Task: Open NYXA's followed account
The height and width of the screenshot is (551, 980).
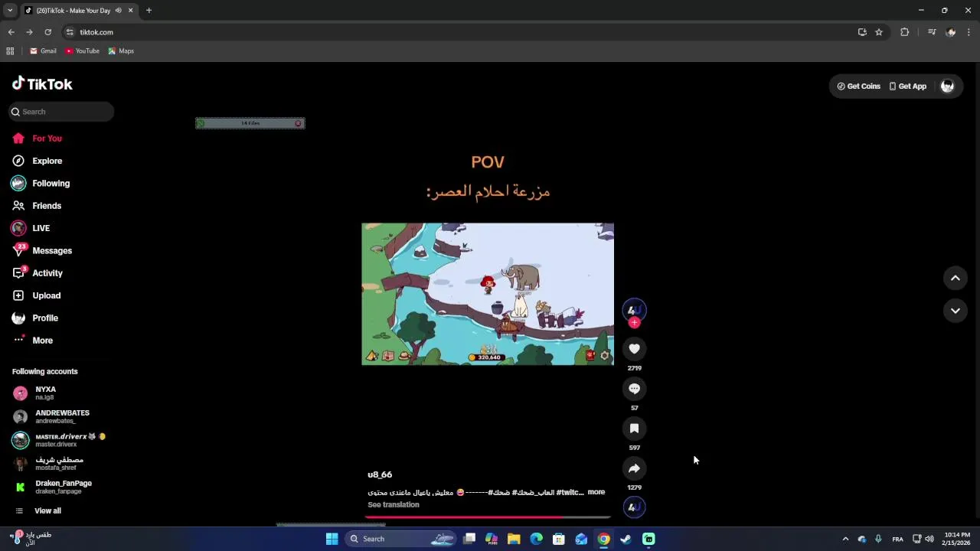Action: (x=34, y=393)
